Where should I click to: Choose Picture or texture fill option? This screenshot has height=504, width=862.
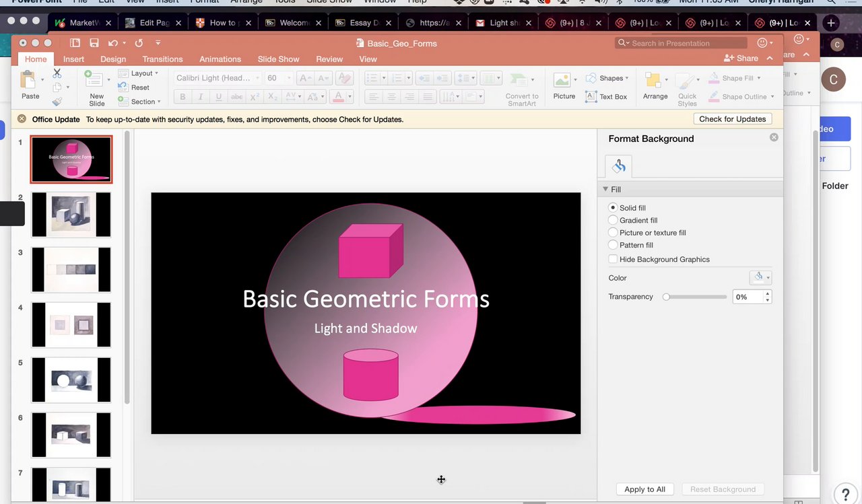(613, 233)
